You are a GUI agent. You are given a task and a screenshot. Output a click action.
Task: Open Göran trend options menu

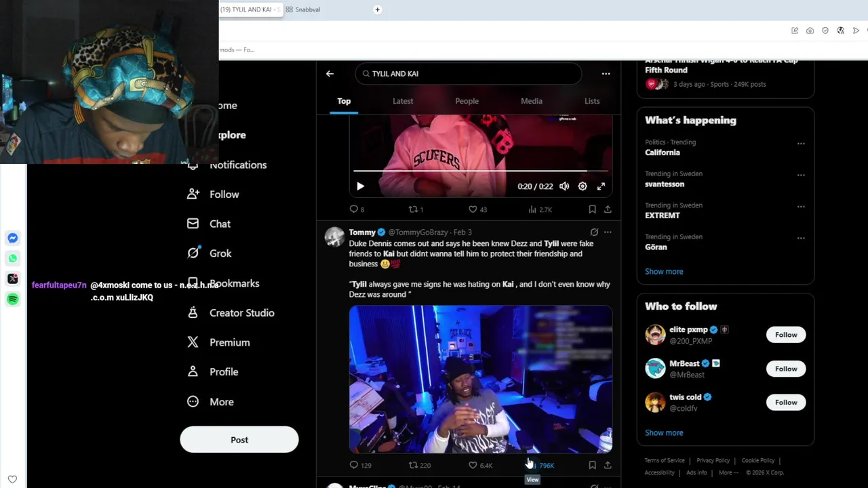[801, 238]
